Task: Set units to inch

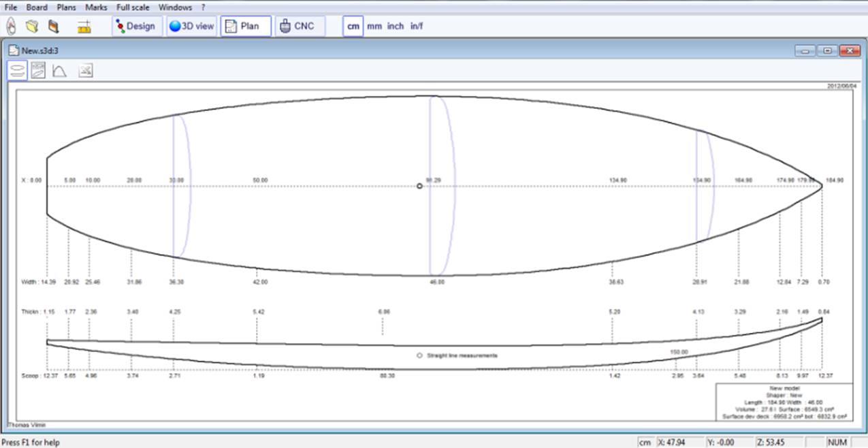Action: tap(396, 27)
